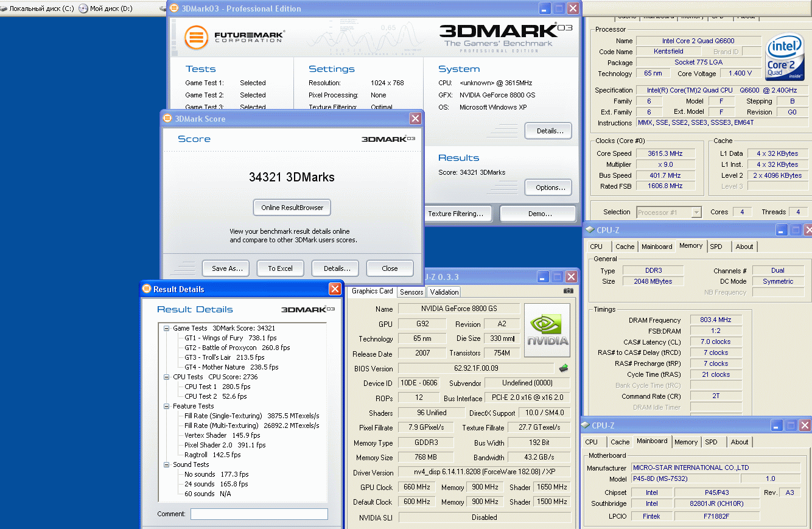This screenshot has height=529, width=812.
Task: Collapse the Game Tests tree node
Action: pyautogui.click(x=167, y=328)
